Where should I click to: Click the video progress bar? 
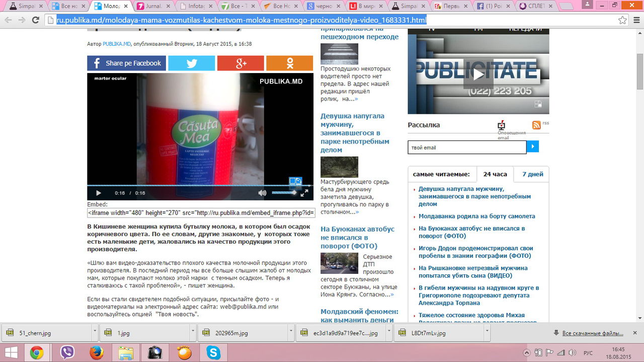pyautogui.click(x=200, y=186)
